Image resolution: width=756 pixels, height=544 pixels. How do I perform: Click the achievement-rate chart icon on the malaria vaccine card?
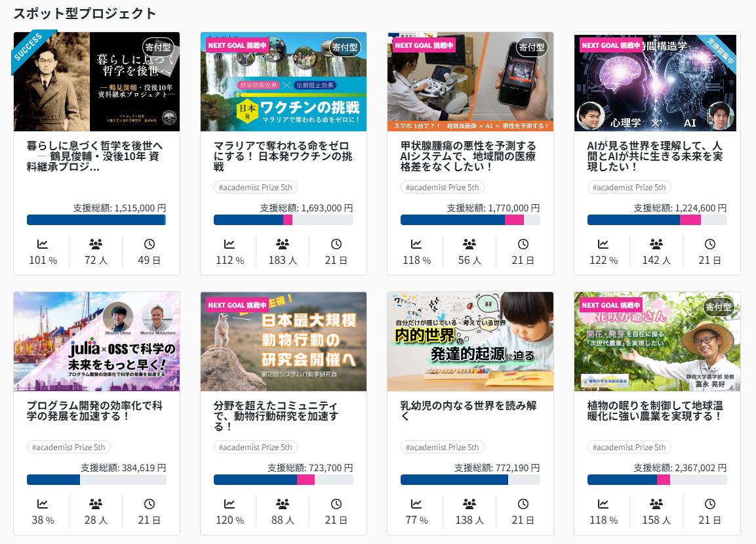(x=229, y=244)
